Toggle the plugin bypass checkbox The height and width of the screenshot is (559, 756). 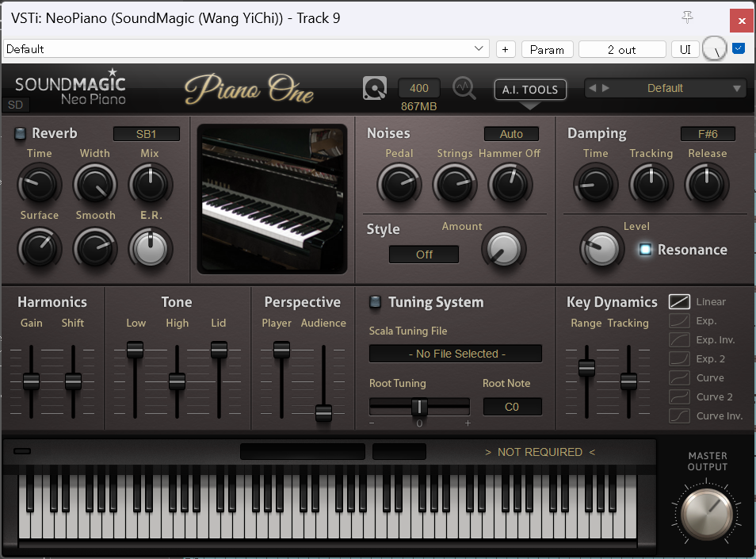[738, 48]
